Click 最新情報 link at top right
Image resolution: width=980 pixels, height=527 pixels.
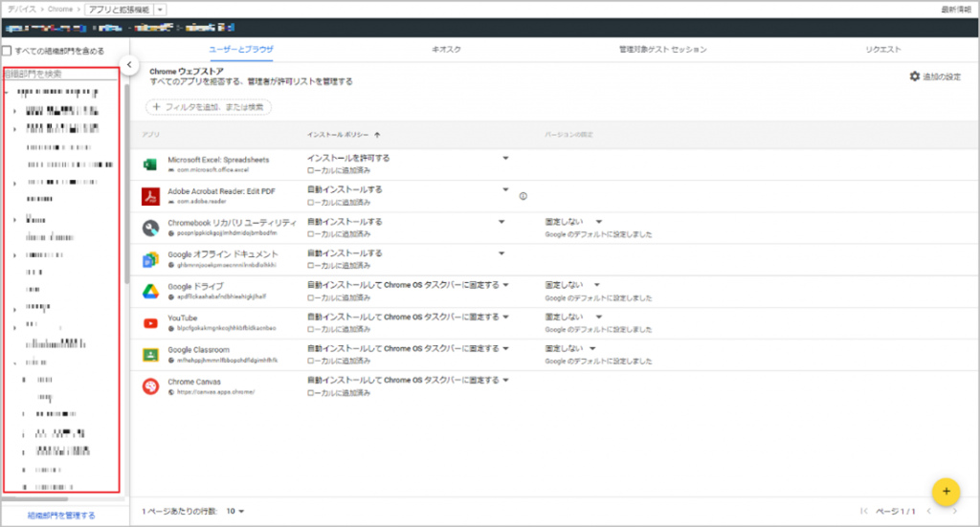pos(956,10)
